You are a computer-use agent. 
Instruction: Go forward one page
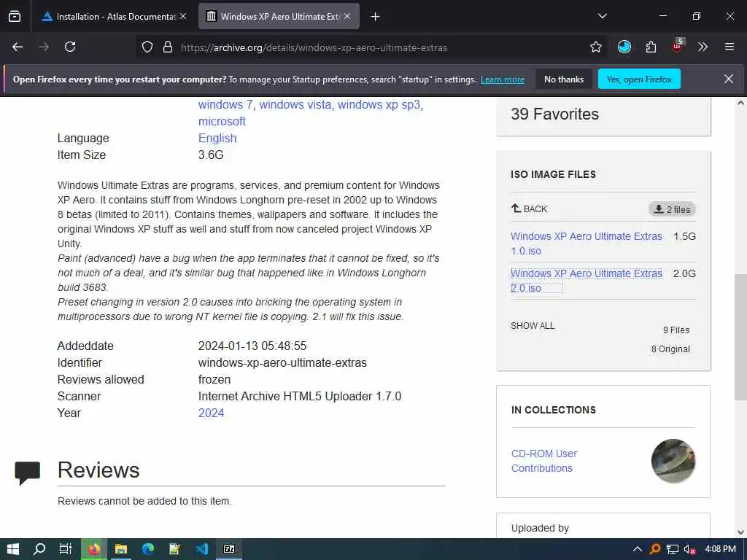coord(44,47)
